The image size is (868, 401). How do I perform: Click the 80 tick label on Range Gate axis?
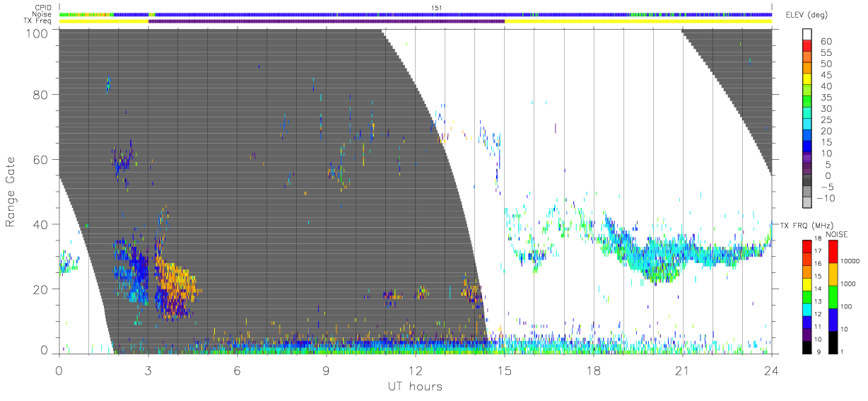click(x=41, y=95)
